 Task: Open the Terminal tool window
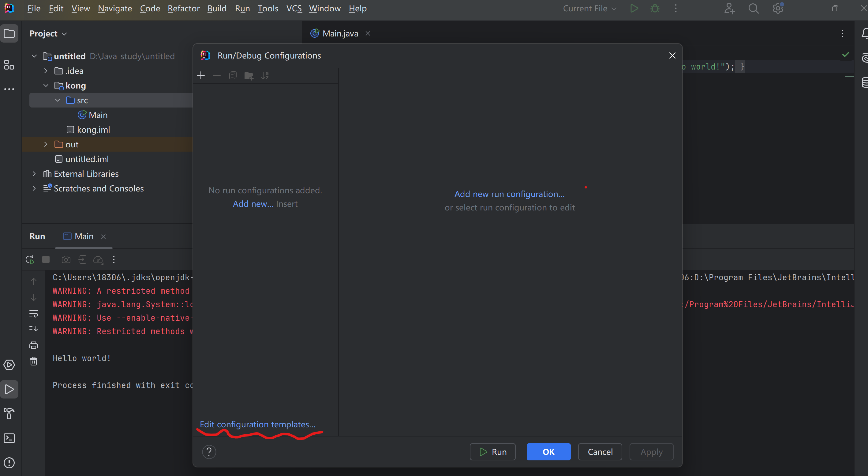(9, 438)
